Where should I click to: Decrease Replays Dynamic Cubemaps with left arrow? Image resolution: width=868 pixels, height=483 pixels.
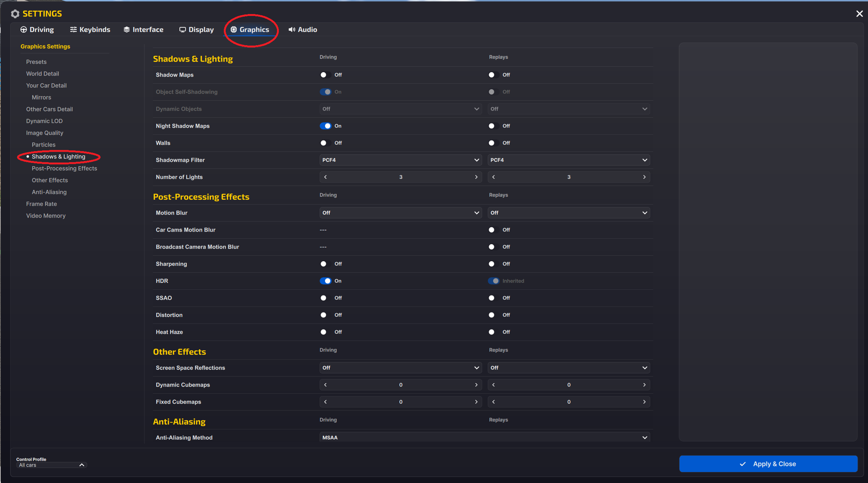494,385
